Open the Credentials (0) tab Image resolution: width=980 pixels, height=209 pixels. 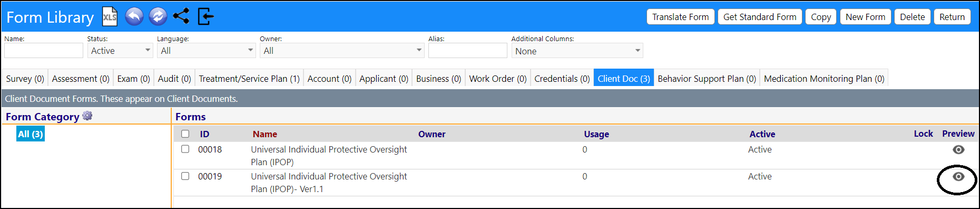pyautogui.click(x=562, y=79)
